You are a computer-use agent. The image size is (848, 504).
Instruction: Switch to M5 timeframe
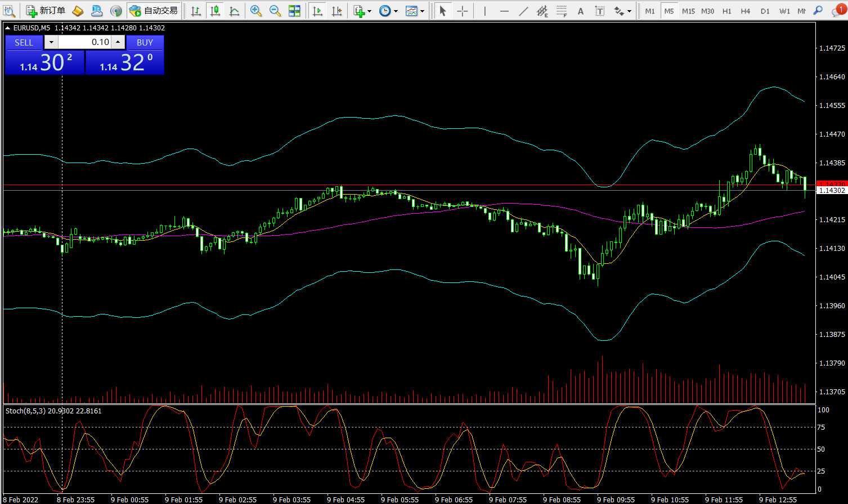pyautogui.click(x=668, y=11)
